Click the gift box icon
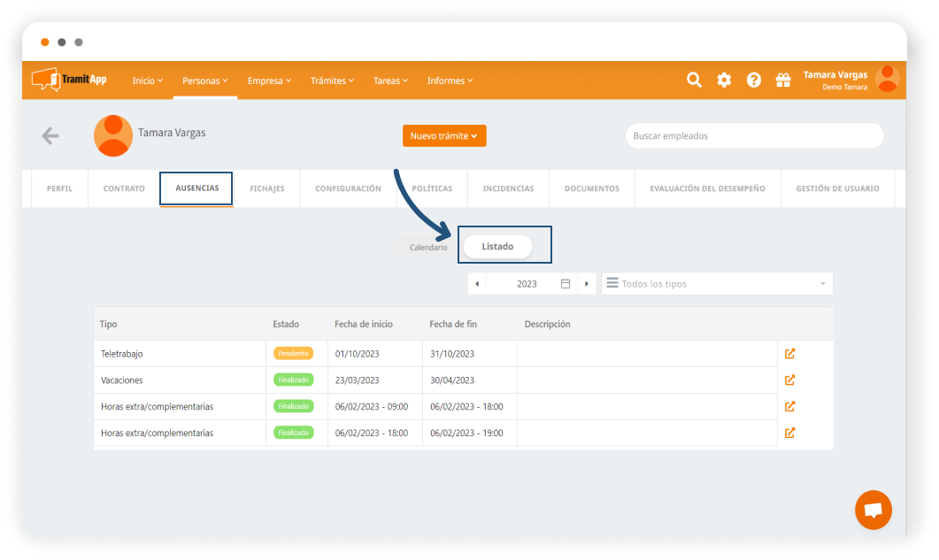Image resolution: width=939 pixels, height=560 pixels. point(783,80)
